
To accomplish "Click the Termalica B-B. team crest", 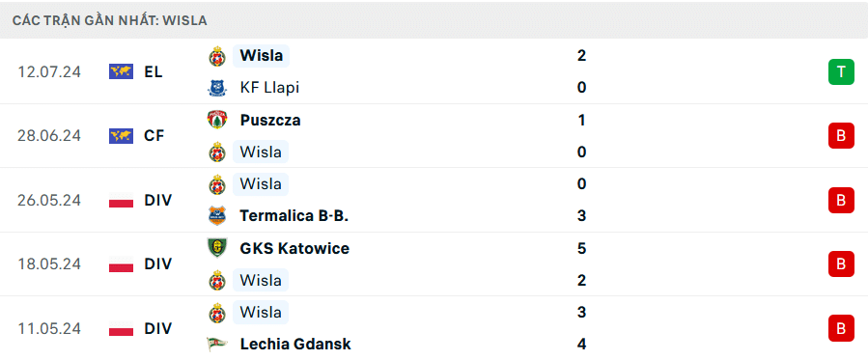I will click(x=217, y=215).
